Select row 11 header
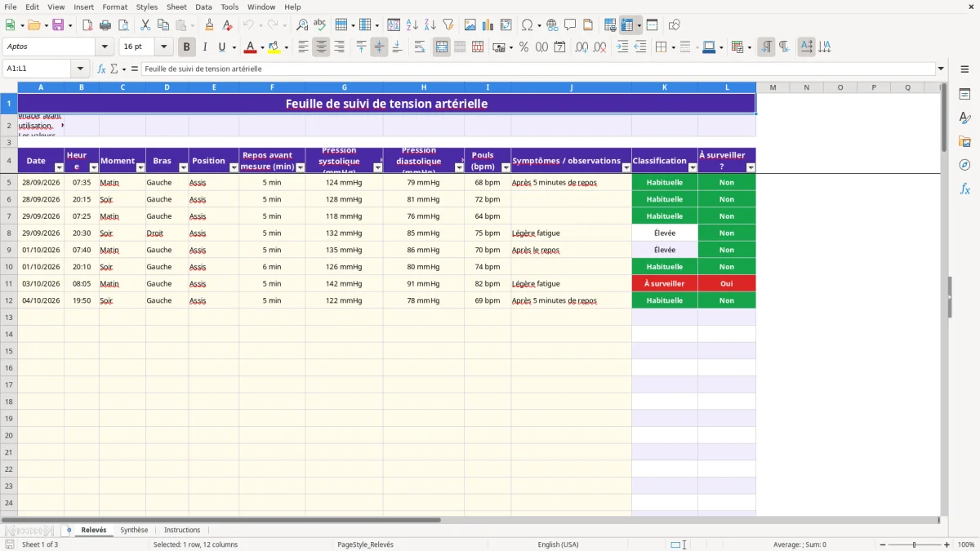The width and height of the screenshot is (980, 551). pos(9,283)
